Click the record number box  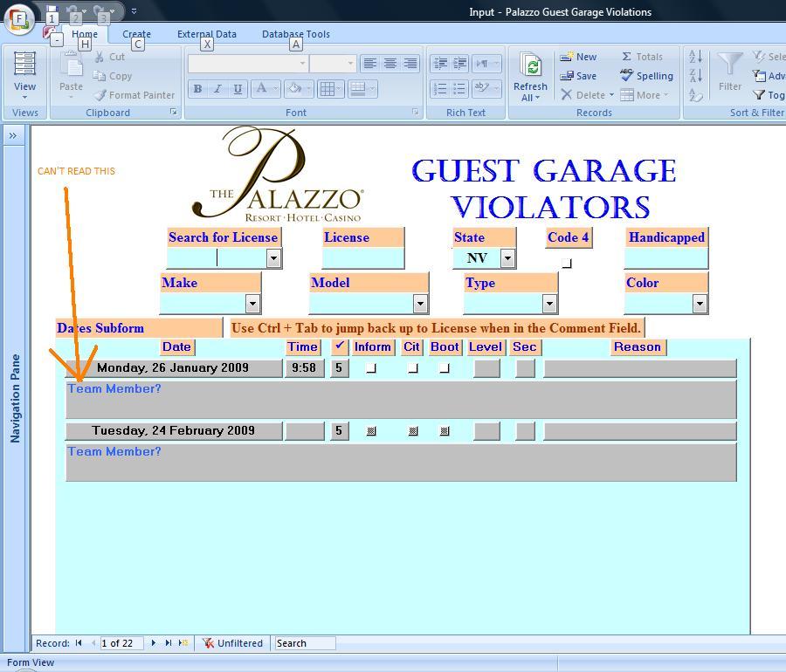[121, 643]
